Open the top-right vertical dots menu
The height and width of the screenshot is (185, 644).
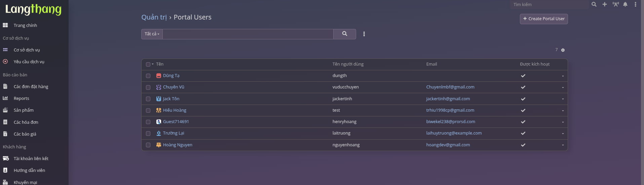point(635,4)
